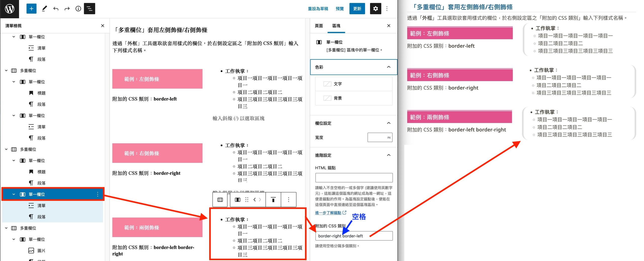Image resolution: width=644 pixels, height=261 pixels.
Task: Click the 更新 button
Action: (x=357, y=9)
